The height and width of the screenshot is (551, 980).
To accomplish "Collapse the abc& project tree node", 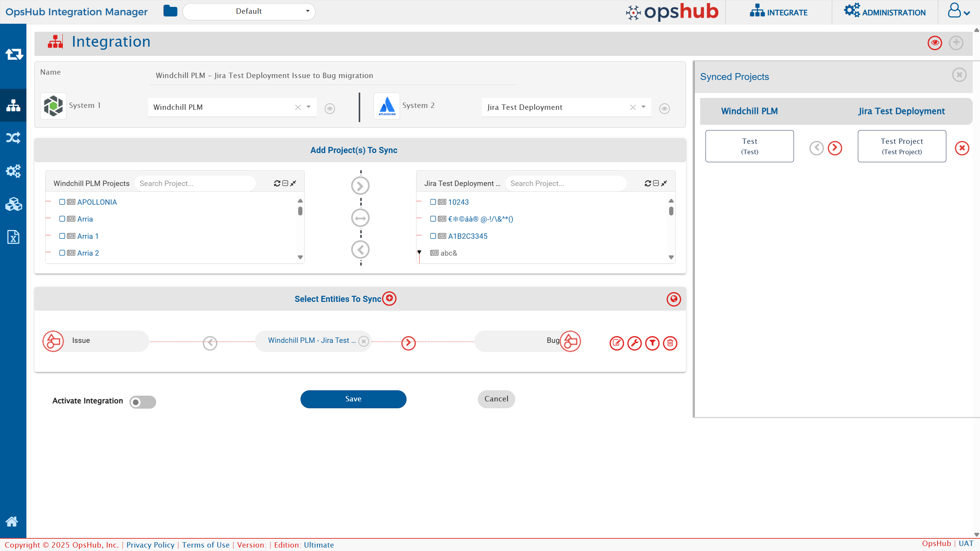I will [420, 253].
